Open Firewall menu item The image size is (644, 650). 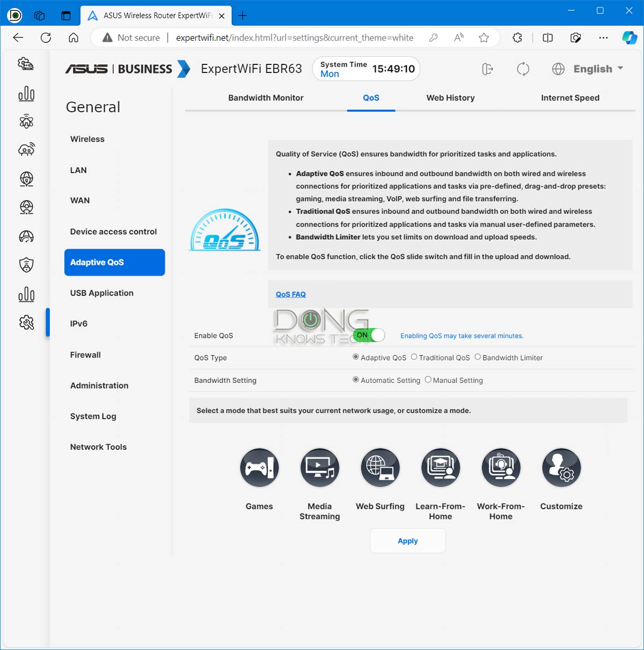coord(85,355)
